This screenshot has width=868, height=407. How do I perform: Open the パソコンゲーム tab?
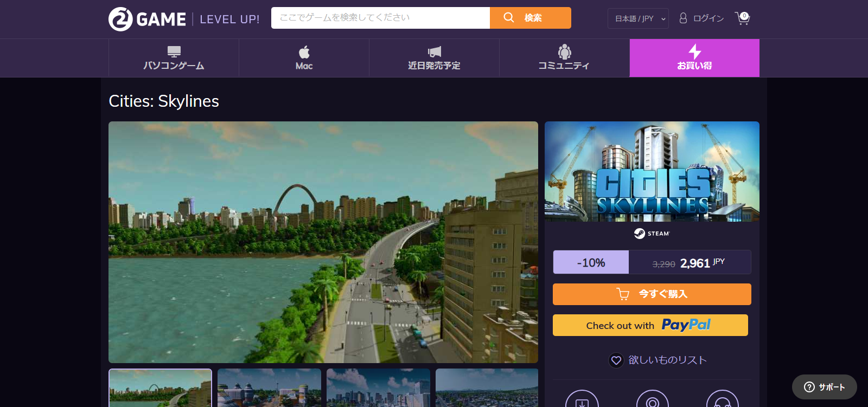pyautogui.click(x=174, y=58)
